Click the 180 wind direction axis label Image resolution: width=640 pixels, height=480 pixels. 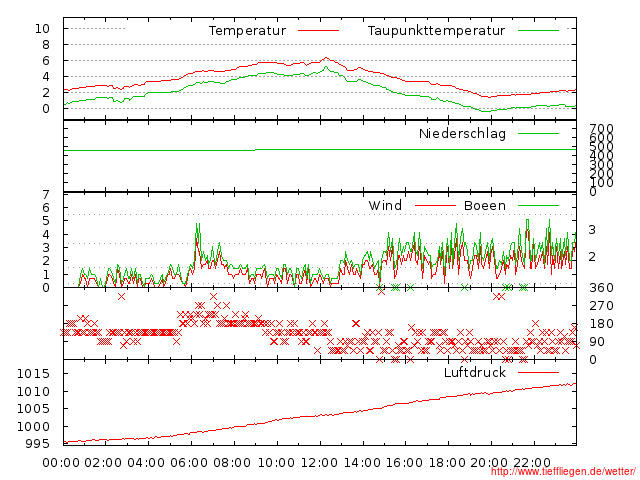(601, 324)
